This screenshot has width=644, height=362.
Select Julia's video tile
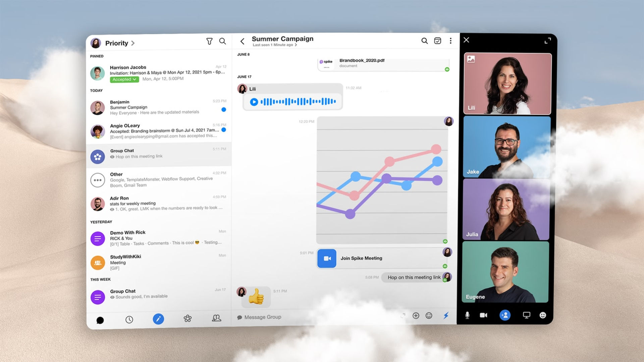coord(506,209)
